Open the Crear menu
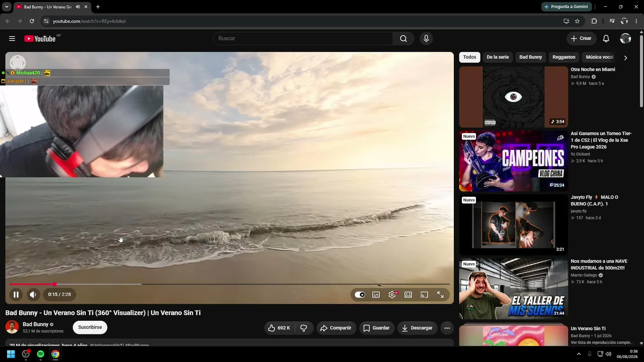 (x=581, y=39)
